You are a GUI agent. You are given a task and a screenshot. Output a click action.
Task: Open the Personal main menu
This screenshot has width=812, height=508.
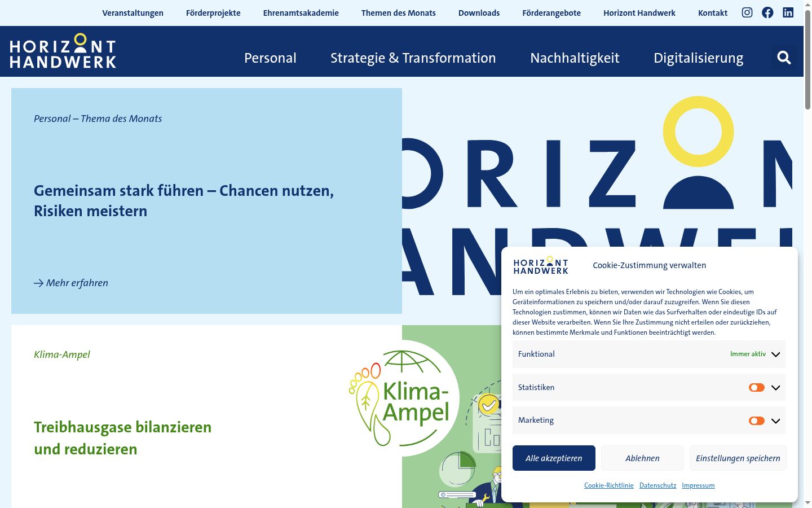(270, 58)
